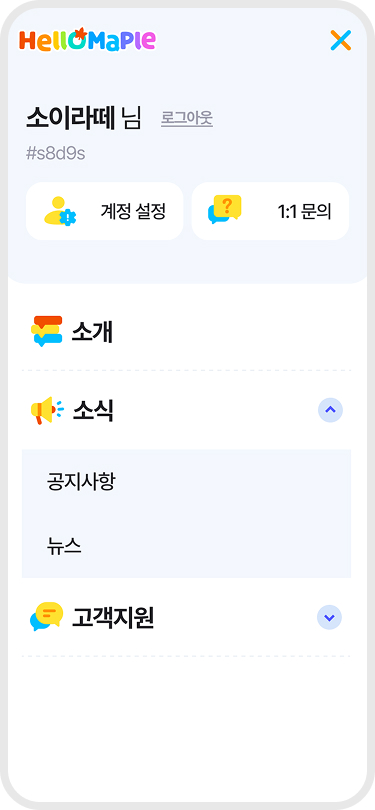Open the 1:1 문의 inquiry button
Image resolution: width=375 pixels, height=810 pixels.
(x=270, y=211)
